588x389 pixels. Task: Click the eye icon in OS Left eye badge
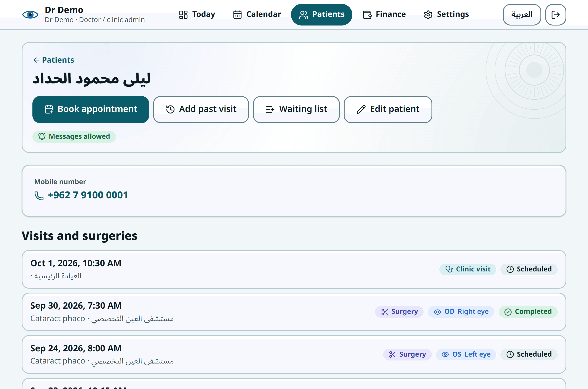pyautogui.click(x=445, y=354)
